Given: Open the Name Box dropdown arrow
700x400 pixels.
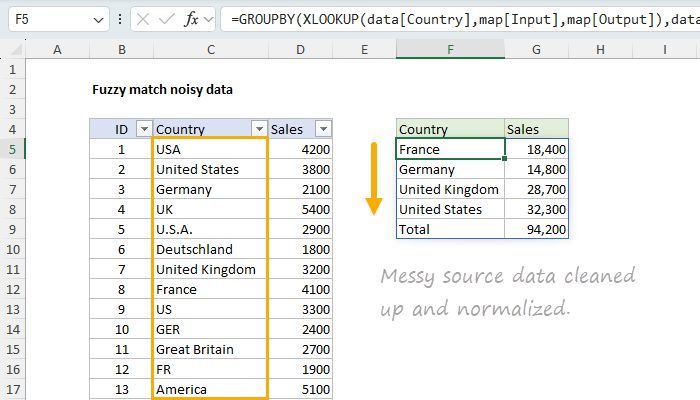Looking at the screenshot, I should [98, 20].
